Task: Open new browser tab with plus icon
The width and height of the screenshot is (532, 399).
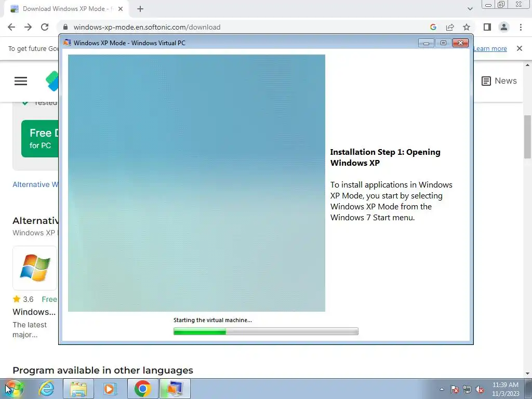Action: [140, 9]
